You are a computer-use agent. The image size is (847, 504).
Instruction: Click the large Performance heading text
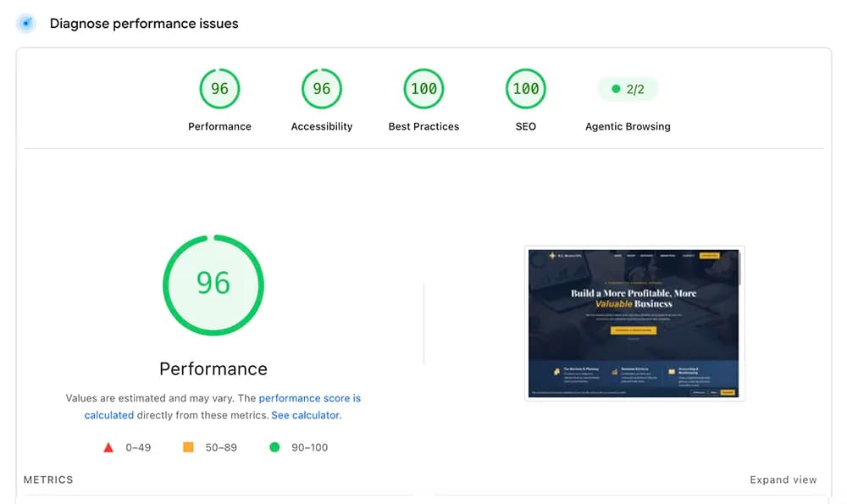pyautogui.click(x=213, y=369)
